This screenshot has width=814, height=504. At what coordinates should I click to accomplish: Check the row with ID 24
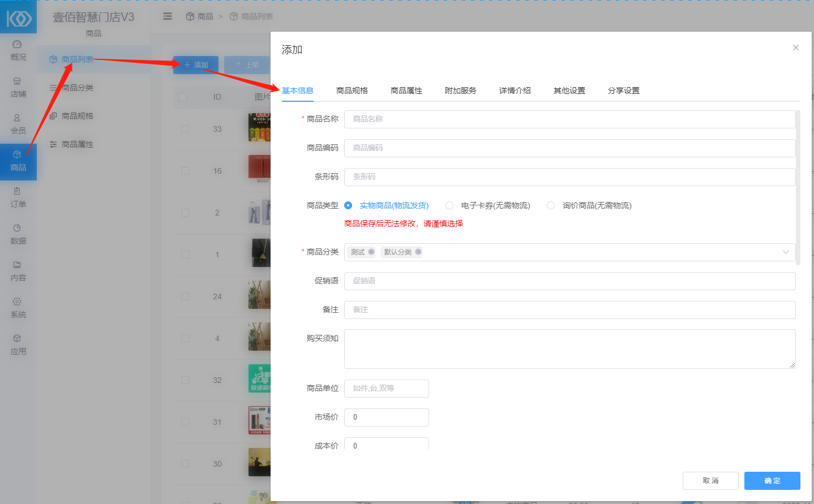pyautogui.click(x=185, y=296)
